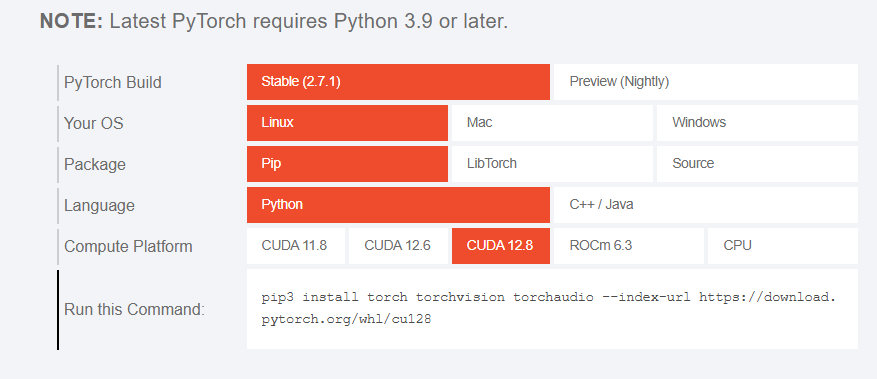Click the Python 3.9 requirement note

(x=274, y=22)
